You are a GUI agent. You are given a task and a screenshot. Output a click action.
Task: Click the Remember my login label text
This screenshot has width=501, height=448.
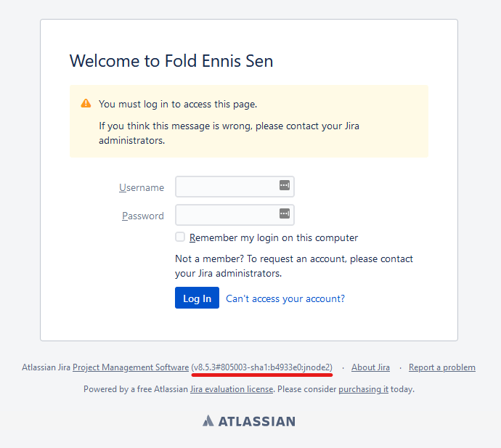click(274, 237)
